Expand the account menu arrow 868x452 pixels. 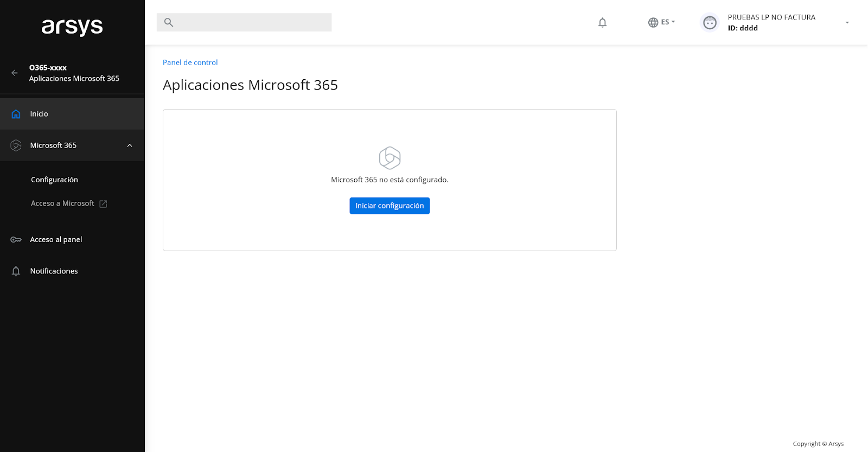[x=847, y=22]
